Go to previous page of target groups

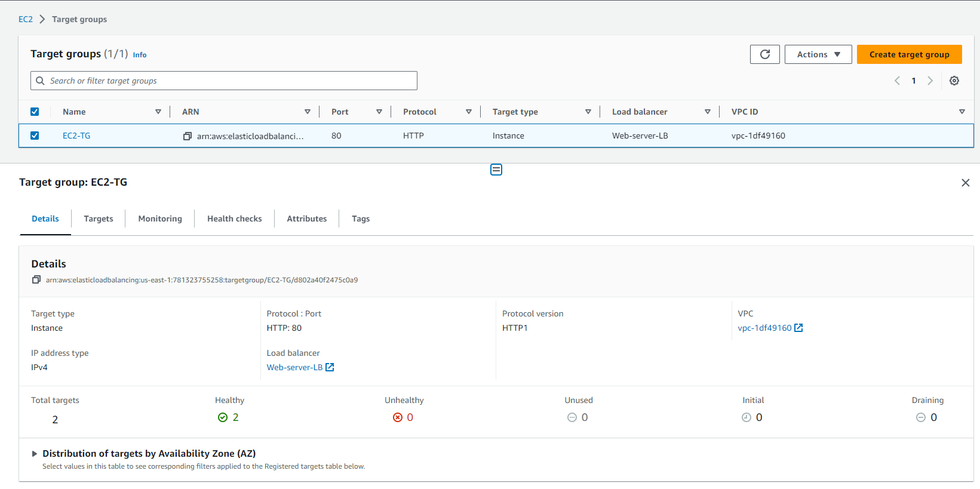pyautogui.click(x=897, y=81)
